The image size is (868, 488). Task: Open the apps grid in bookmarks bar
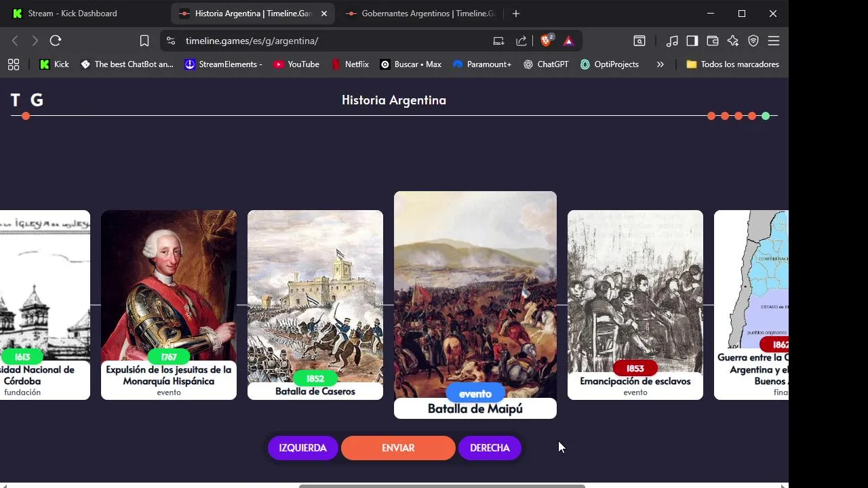pyautogui.click(x=14, y=64)
